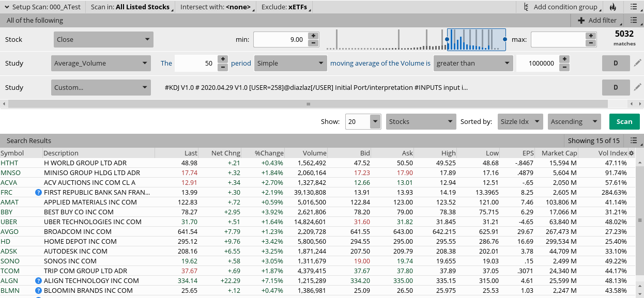Adjust the Close price histogram range slider
This screenshot has width=644, height=298.
click(x=476, y=39)
